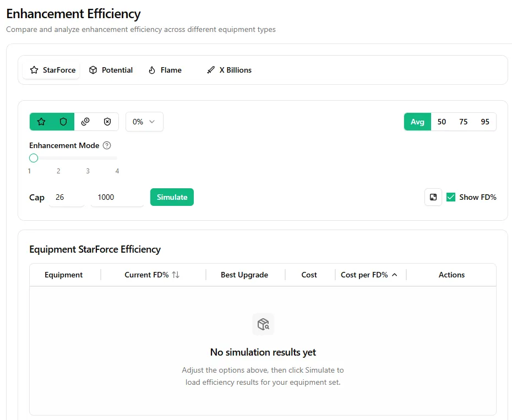Select the 75 percentile option
The image size is (512, 420).
tap(463, 122)
